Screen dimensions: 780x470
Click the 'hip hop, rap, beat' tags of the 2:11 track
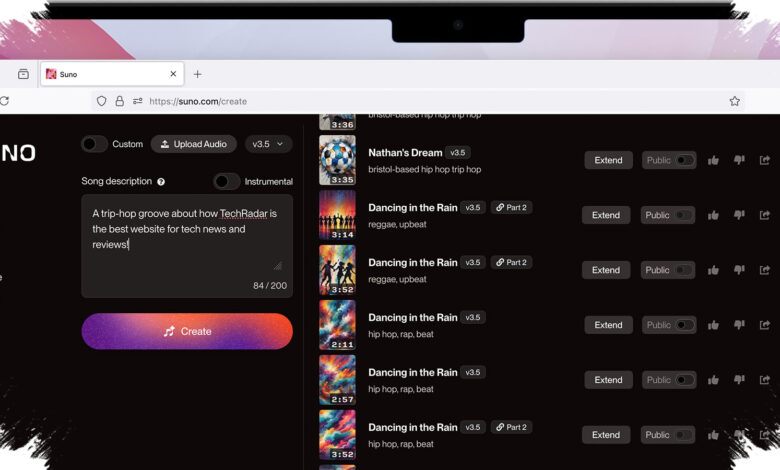[x=401, y=334]
